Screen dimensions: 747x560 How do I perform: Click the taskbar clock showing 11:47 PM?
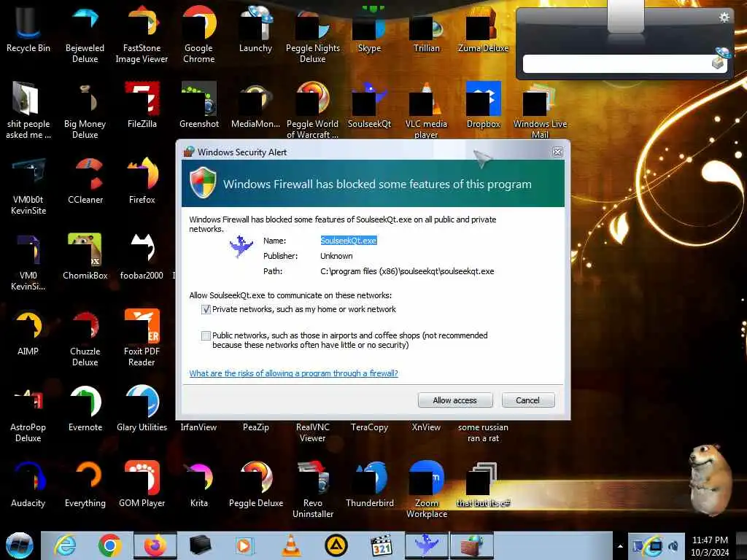(710, 546)
